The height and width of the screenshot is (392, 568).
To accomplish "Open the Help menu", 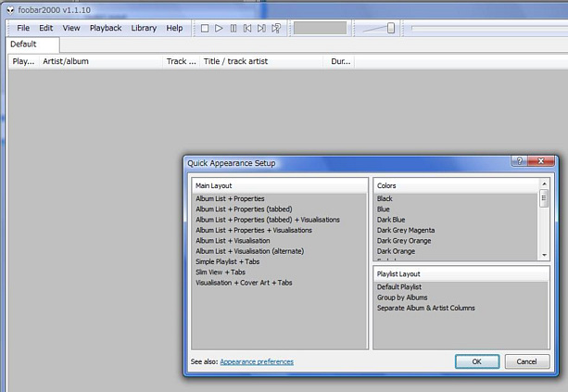I will (x=174, y=28).
